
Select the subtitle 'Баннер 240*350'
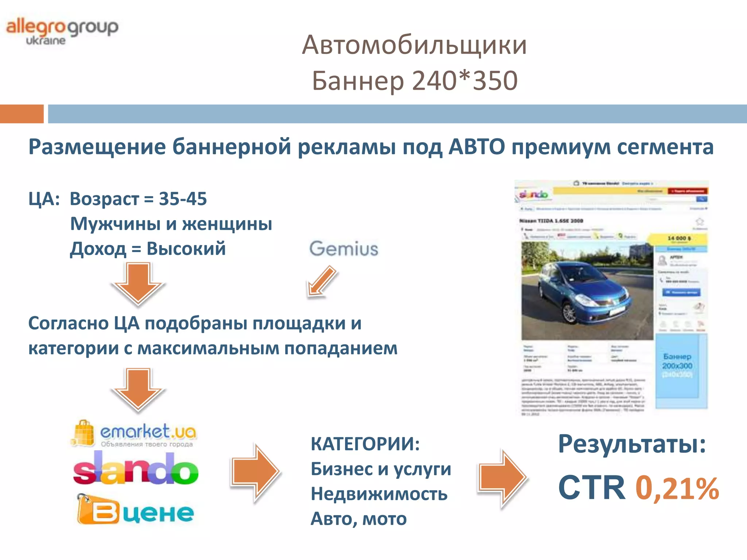(x=414, y=81)
